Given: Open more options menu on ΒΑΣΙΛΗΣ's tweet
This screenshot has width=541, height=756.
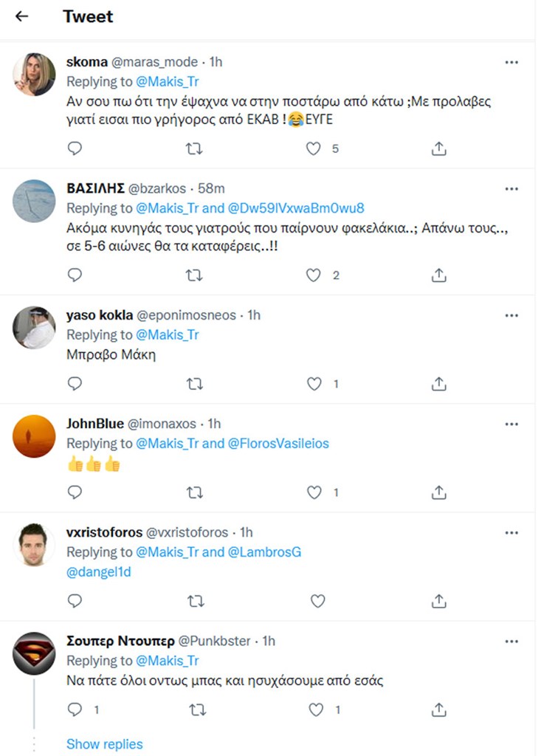Looking at the screenshot, I should click(511, 189).
